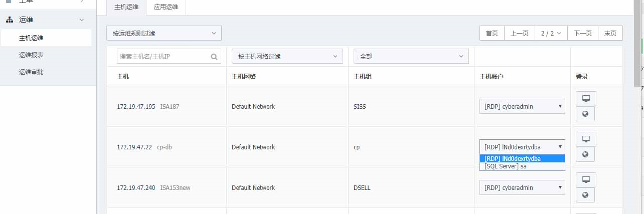
Task: Expand the 全部 host group filter dropdown
Action: [x=411, y=56]
